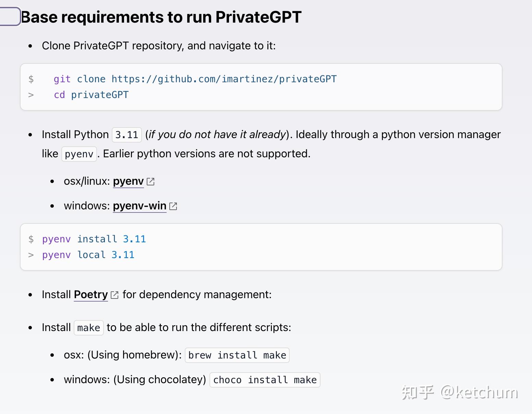Click the external-link icon beside pyenv
532x414 pixels.
coord(150,182)
